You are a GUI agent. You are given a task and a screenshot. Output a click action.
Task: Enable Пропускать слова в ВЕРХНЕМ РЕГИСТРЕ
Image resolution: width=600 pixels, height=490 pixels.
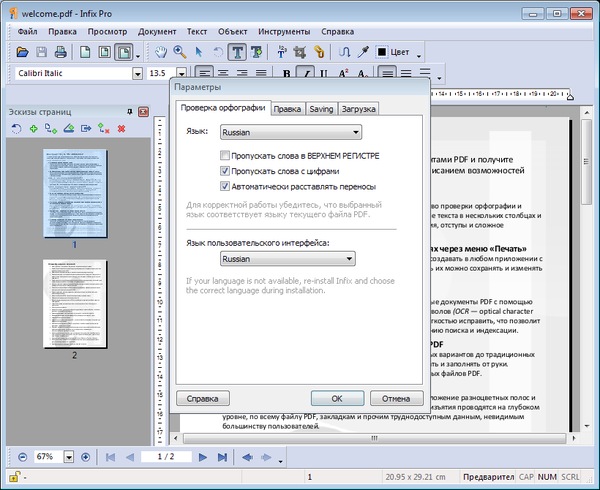[225, 156]
